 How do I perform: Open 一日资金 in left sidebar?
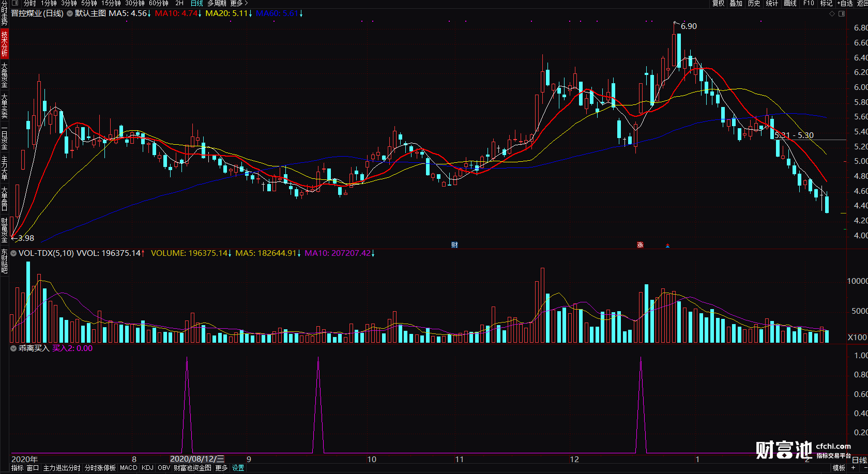(4, 137)
